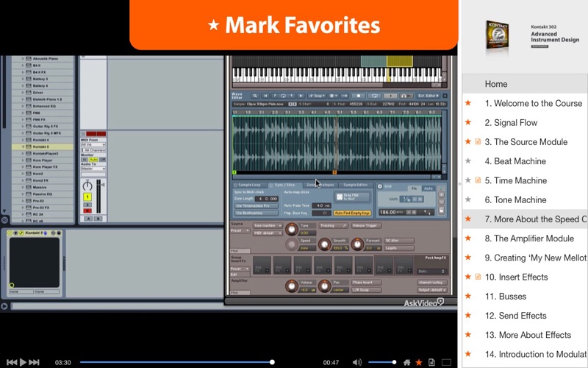Open note icon beside The Source Module

pyautogui.click(x=478, y=141)
